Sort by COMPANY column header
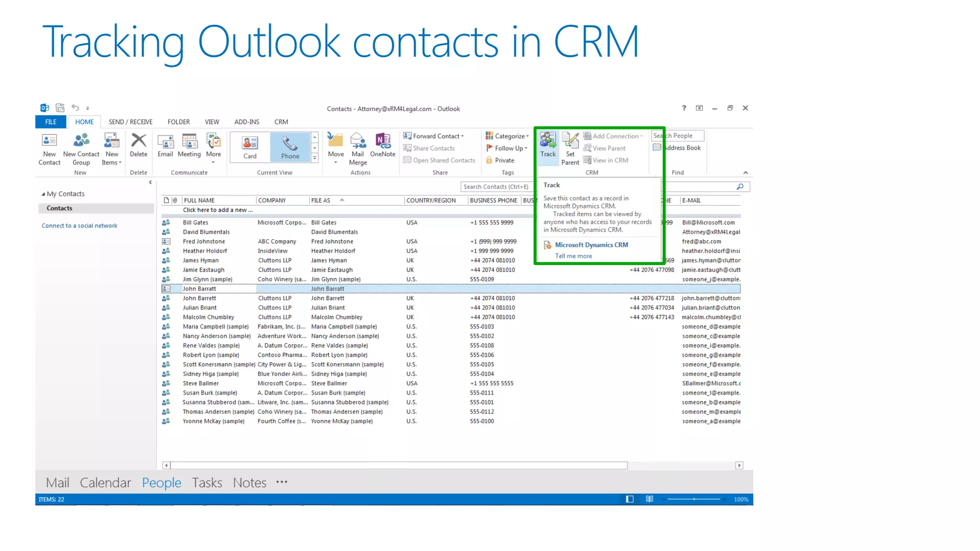Image resolution: width=980 pixels, height=551 pixels. [x=282, y=200]
